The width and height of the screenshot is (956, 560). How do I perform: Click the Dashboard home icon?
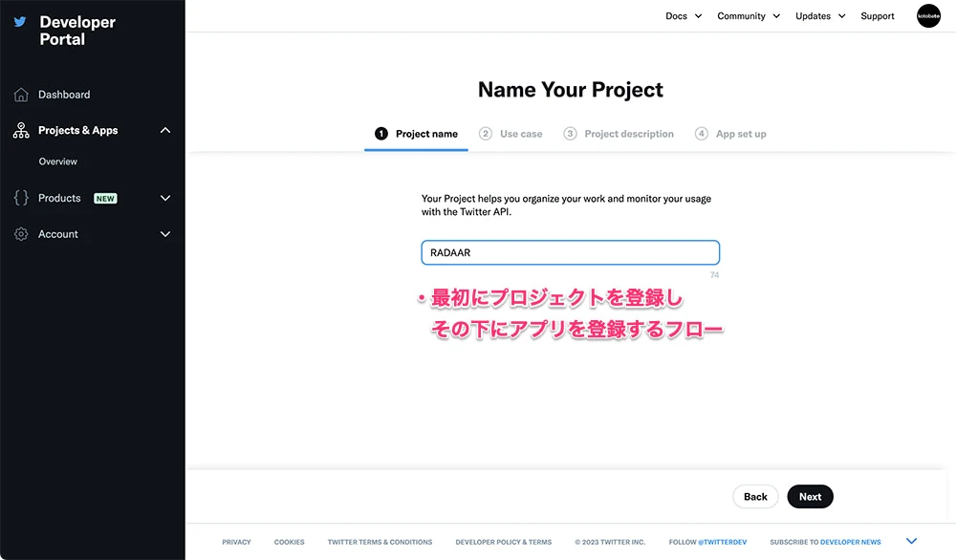coord(21,95)
